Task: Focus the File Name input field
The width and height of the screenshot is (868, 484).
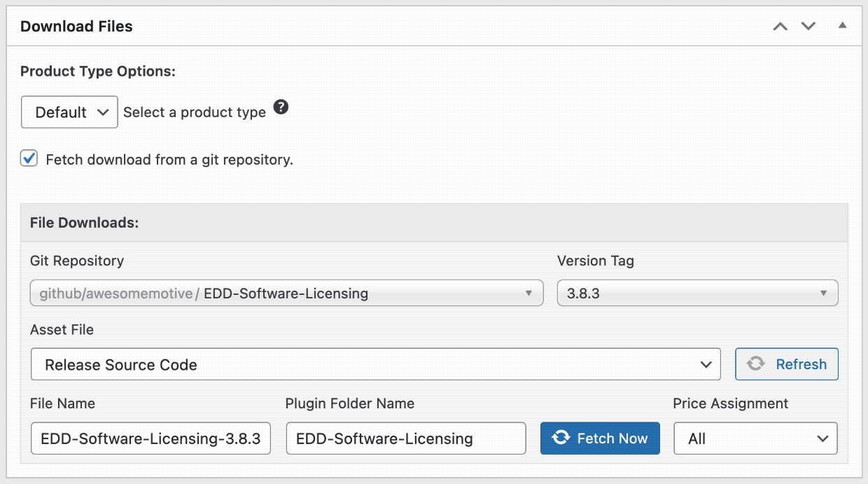Action: pos(150,438)
